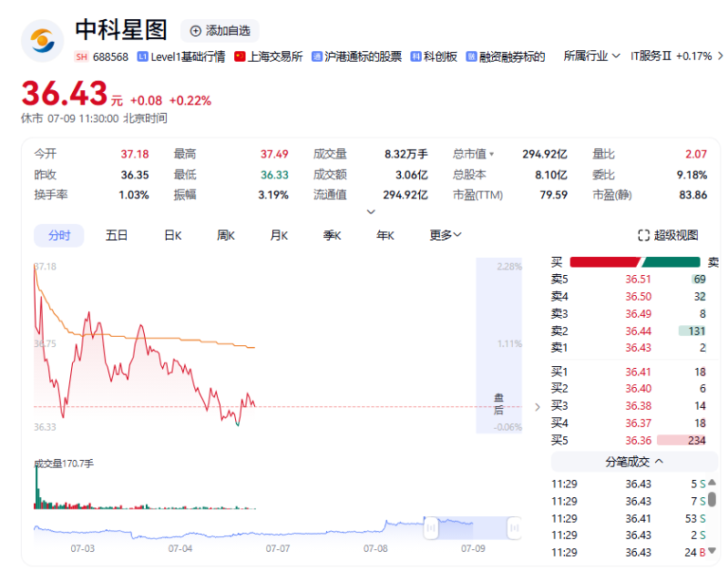Switch to the 季K chart tab
Screen dimensions: 728x571
pos(332,235)
